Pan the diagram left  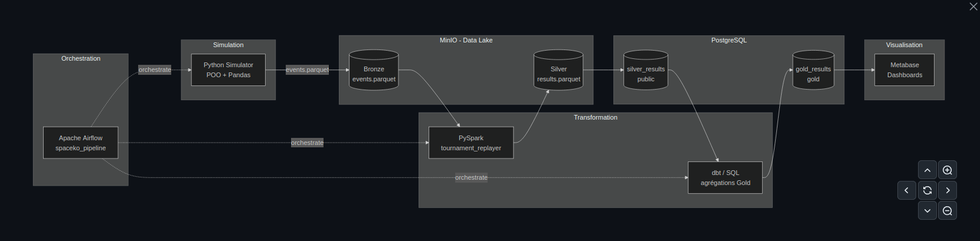tap(907, 190)
